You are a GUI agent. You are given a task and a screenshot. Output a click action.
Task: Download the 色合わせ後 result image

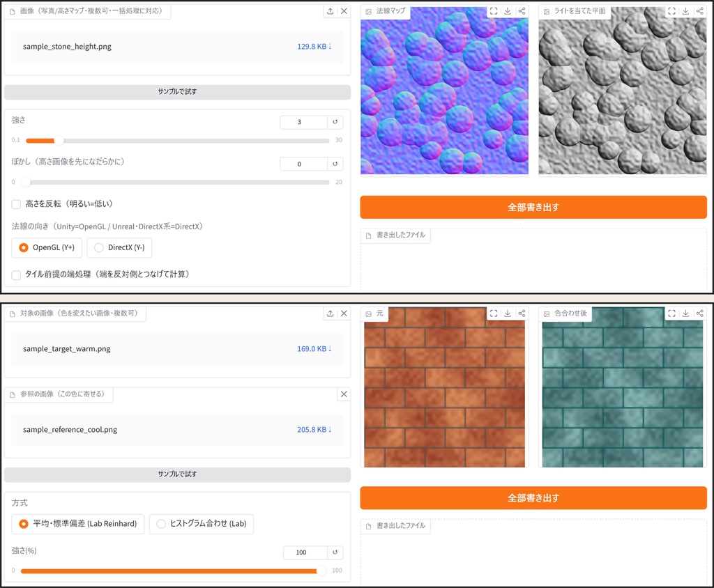[686, 314]
